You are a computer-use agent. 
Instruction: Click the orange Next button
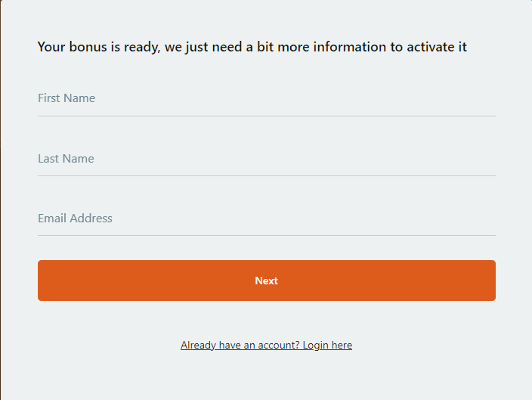[x=266, y=281]
